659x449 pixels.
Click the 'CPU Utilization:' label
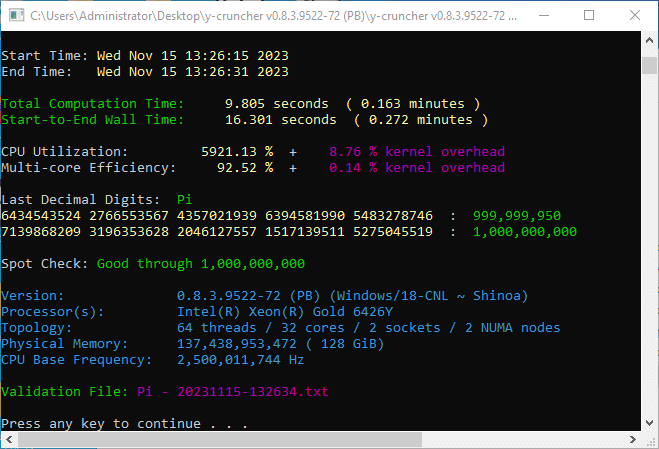[65, 151]
